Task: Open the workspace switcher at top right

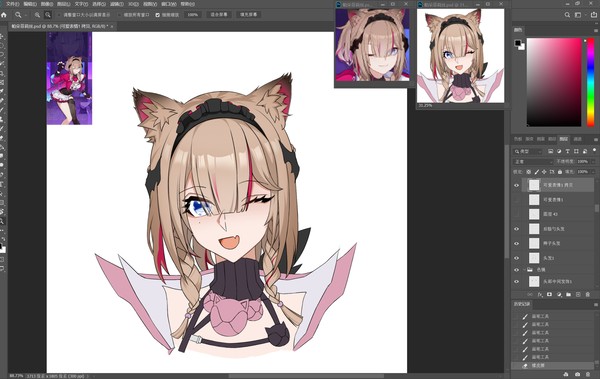Action: pos(579,15)
